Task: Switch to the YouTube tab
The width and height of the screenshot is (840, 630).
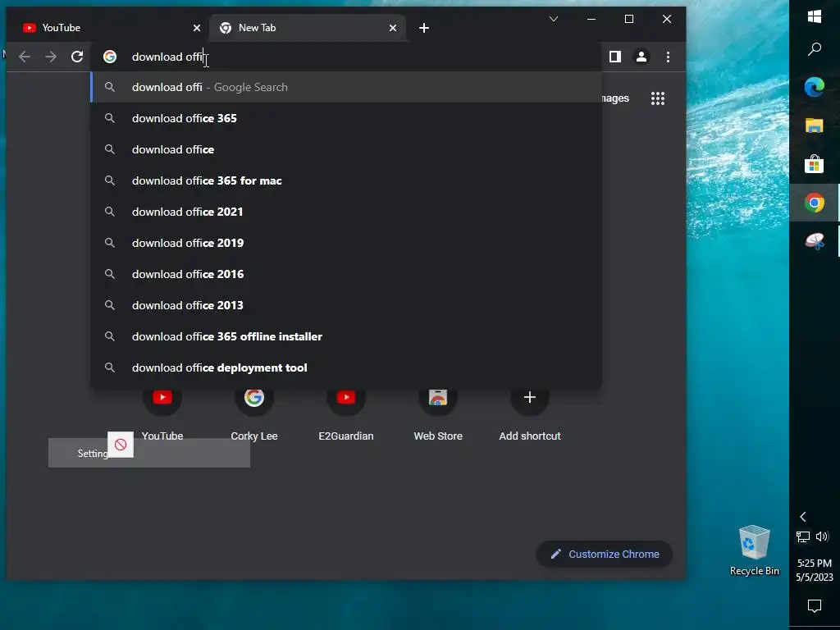Action: coord(107,28)
